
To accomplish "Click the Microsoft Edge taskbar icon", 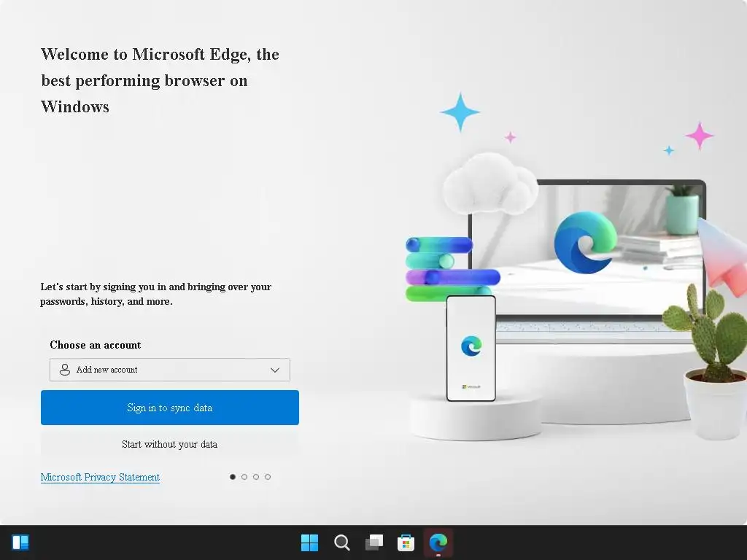I will [x=438, y=542].
